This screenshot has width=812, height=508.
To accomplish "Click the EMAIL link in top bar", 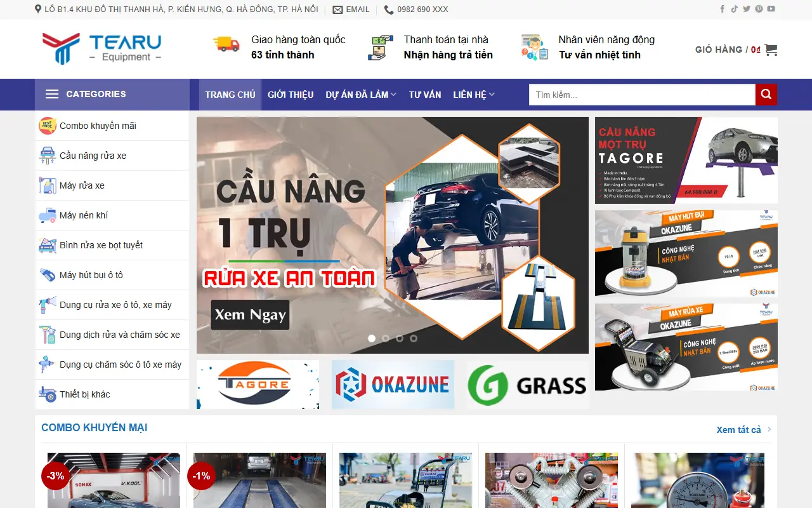I will click(358, 10).
